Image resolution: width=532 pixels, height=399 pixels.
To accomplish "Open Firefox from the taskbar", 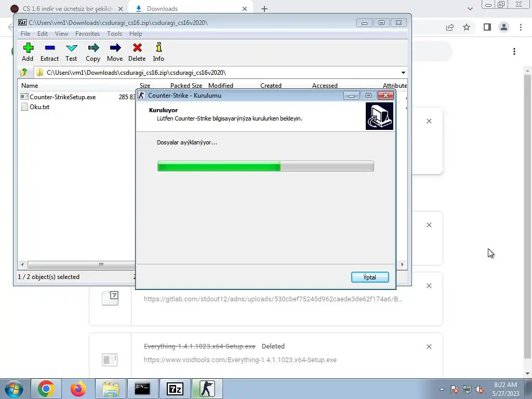I will (78, 389).
